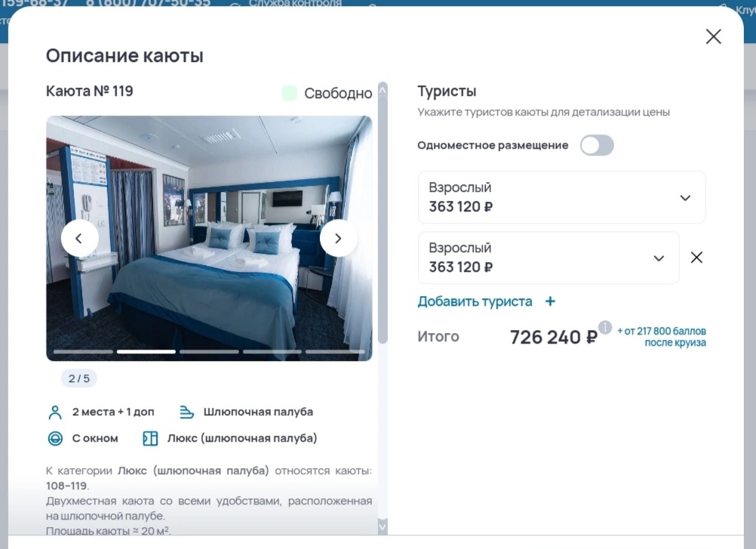The height and width of the screenshot is (549, 756).
Task: Click the description scrollbar up arrow
Action: click(383, 90)
